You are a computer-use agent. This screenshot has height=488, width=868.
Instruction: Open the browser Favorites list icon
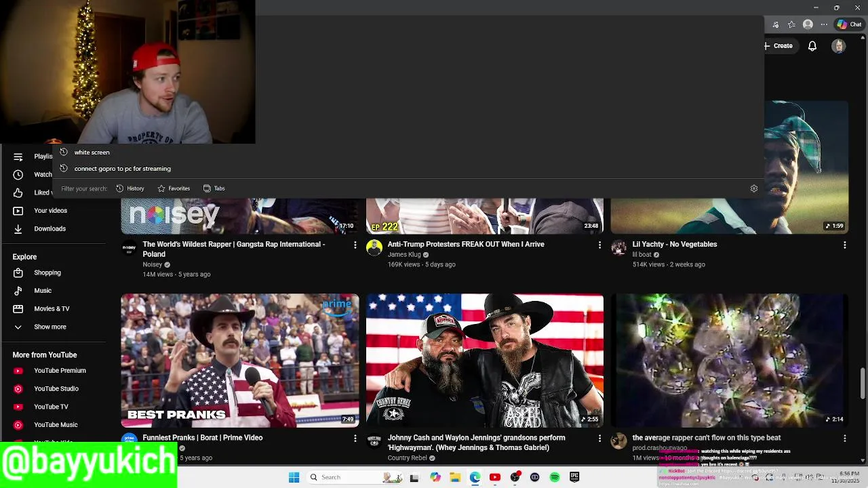[x=791, y=24]
